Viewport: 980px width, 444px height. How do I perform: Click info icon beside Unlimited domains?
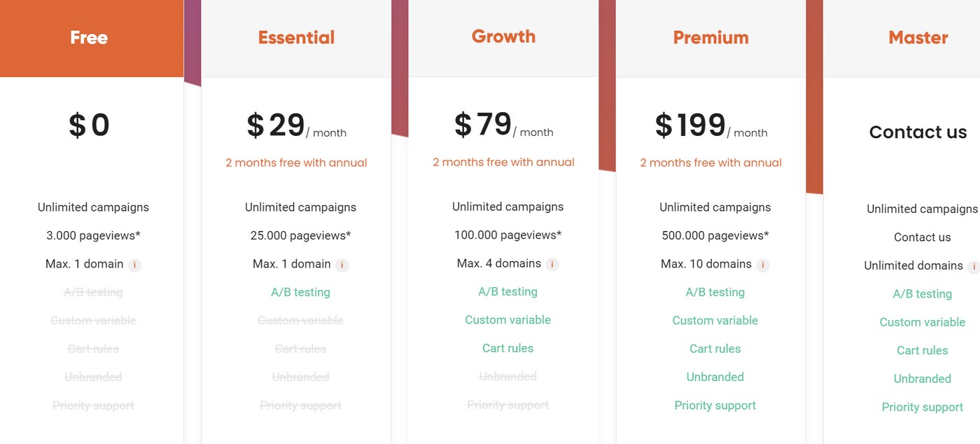[x=973, y=266]
